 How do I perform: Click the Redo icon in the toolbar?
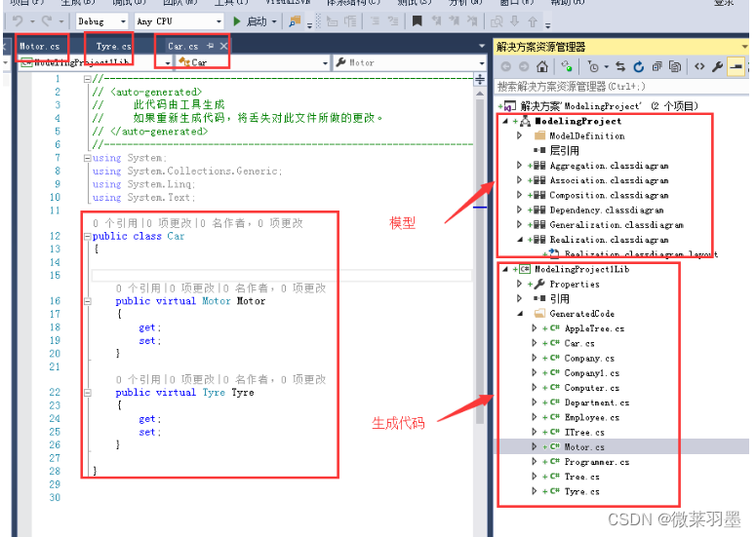tap(47, 21)
